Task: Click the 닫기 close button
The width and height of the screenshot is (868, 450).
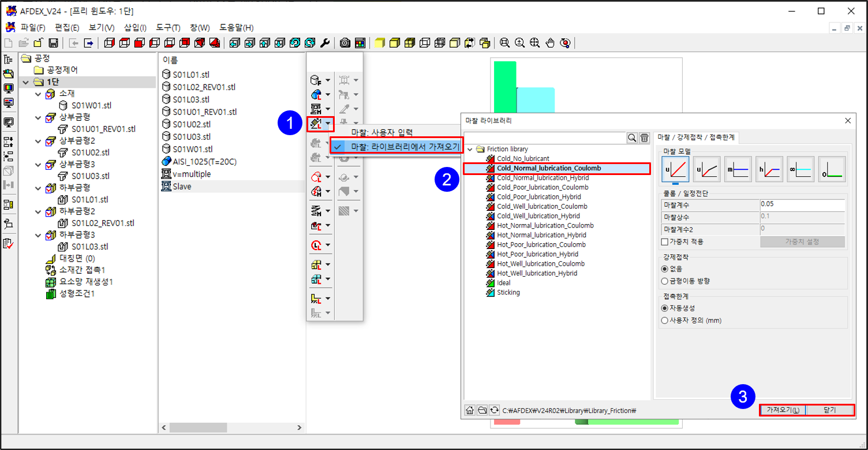Action: click(830, 410)
